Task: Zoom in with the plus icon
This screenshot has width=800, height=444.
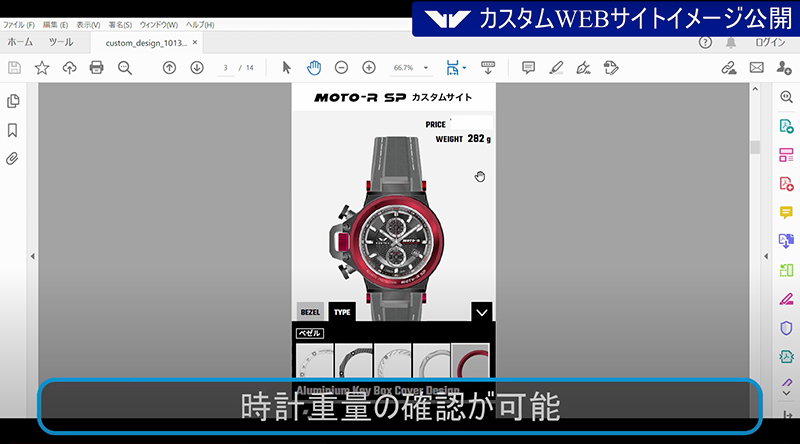Action: coord(369,67)
